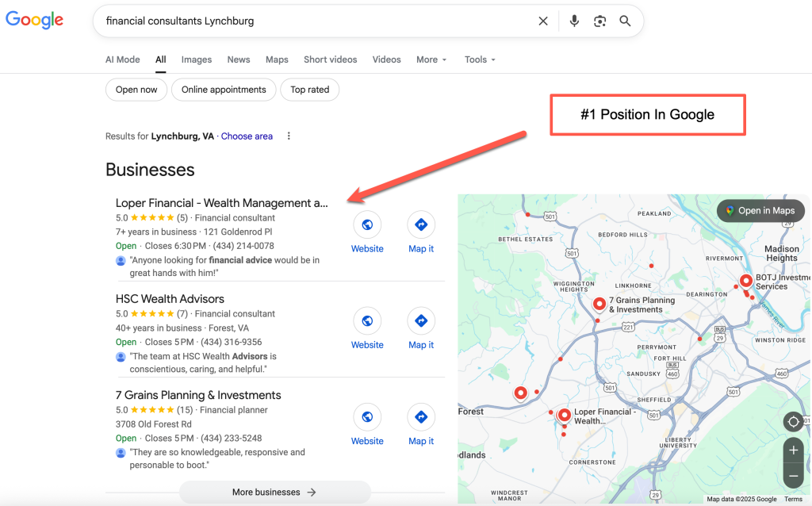Image resolution: width=812 pixels, height=506 pixels.
Task: Switch to Short videos tab
Action: coord(331,59)
